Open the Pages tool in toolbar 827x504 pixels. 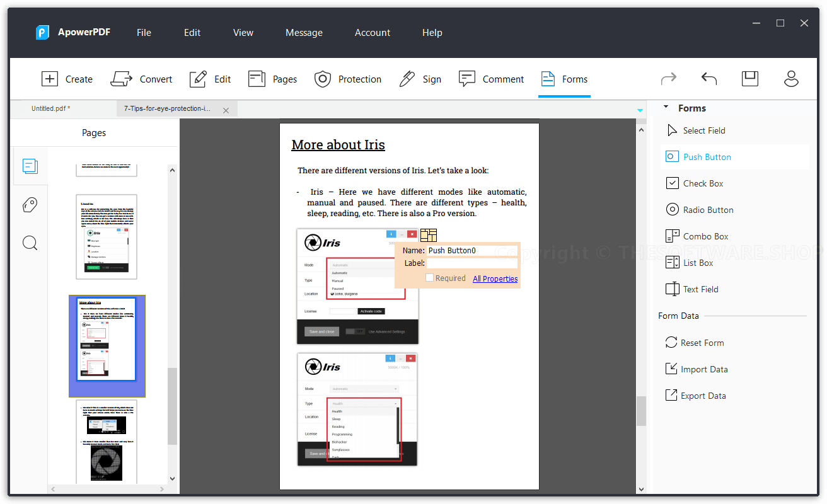click(x=272, y=79)
